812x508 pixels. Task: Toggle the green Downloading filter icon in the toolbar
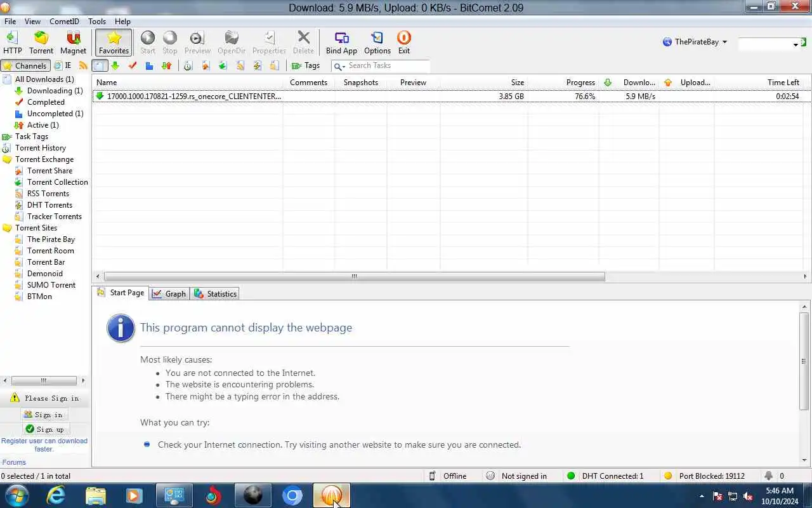[x=115, y=65]
